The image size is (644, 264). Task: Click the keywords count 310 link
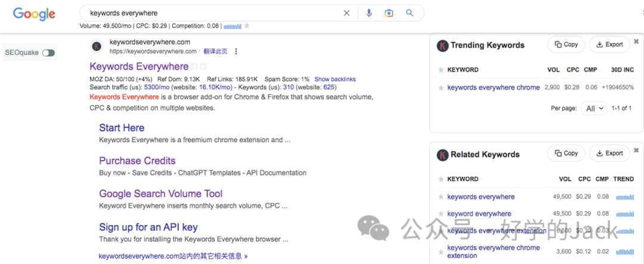pos(289,87)
